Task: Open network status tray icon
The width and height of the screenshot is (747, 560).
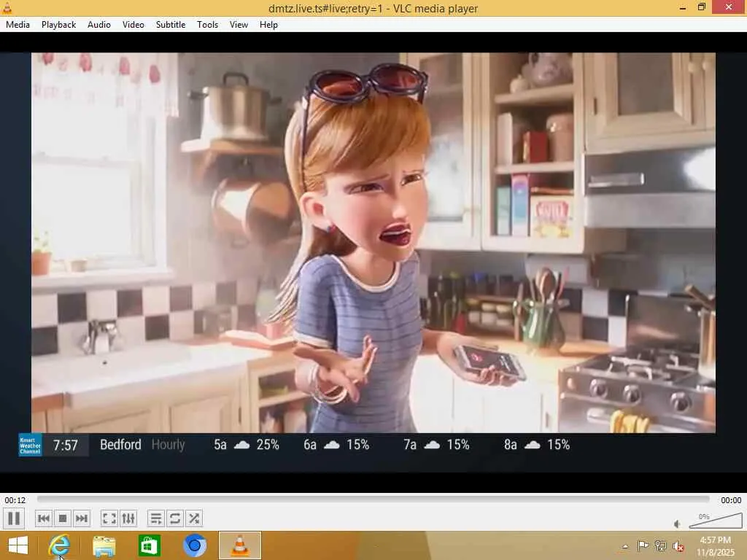Action: [x=660, y=545]
